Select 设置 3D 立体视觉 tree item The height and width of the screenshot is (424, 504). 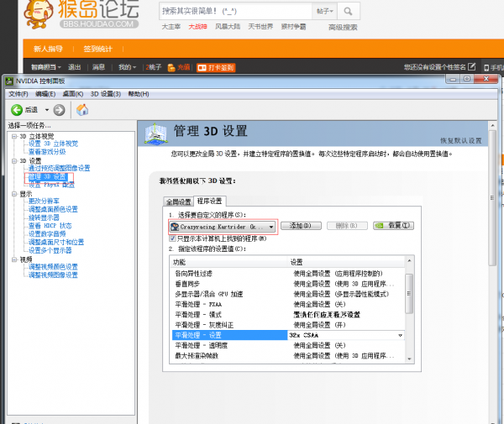point(54,144)
